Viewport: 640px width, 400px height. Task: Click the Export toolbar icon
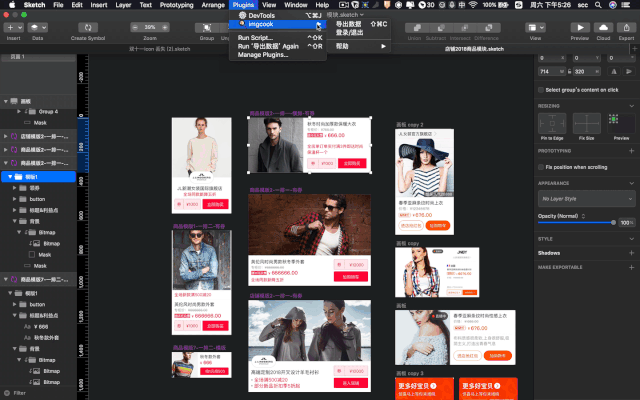pyautogui.click(x=626, y=27)
